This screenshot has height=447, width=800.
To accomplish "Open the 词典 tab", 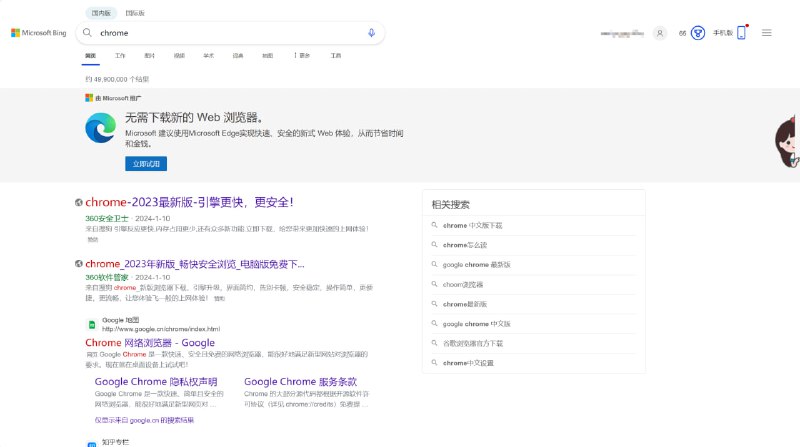I will coord(238,56).
